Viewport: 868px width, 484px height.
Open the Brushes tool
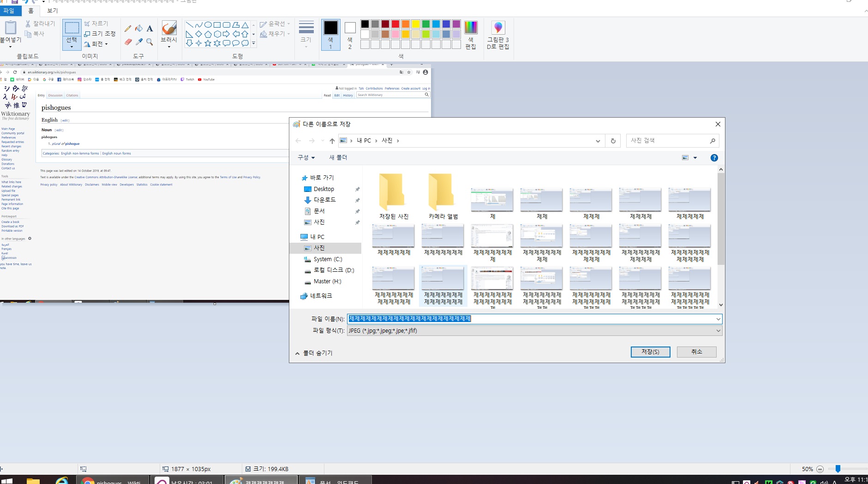point(169,34)
